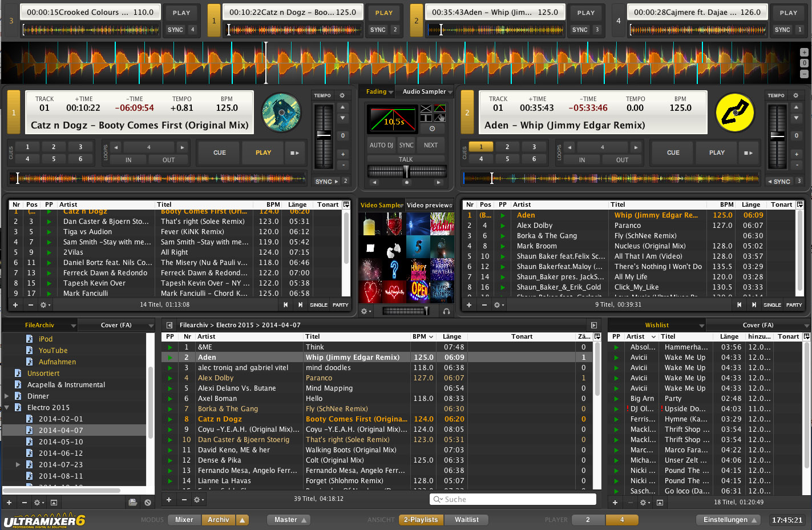Screen dimensions: 812x530
Task: Switch to the Waitlist view
Action: 466,520
